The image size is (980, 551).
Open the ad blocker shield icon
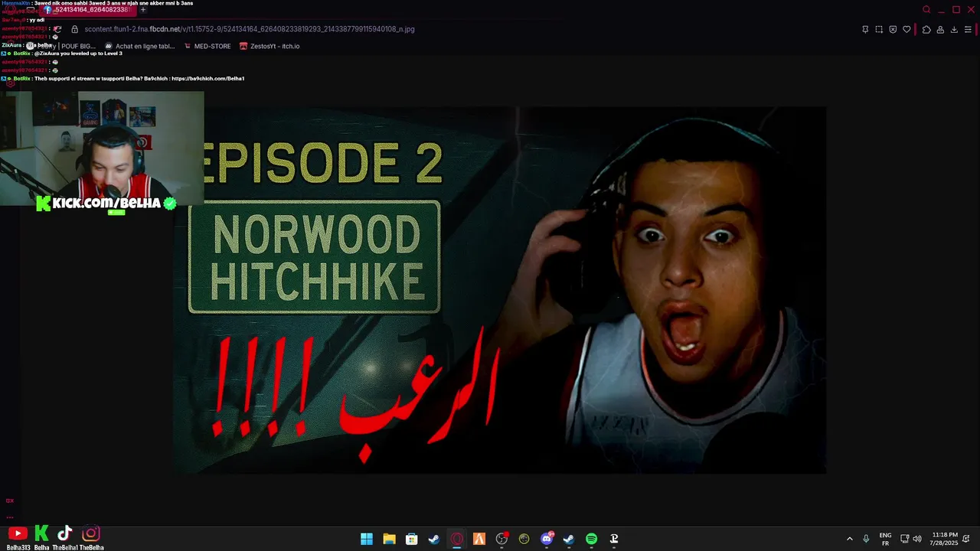coord(893,29)
